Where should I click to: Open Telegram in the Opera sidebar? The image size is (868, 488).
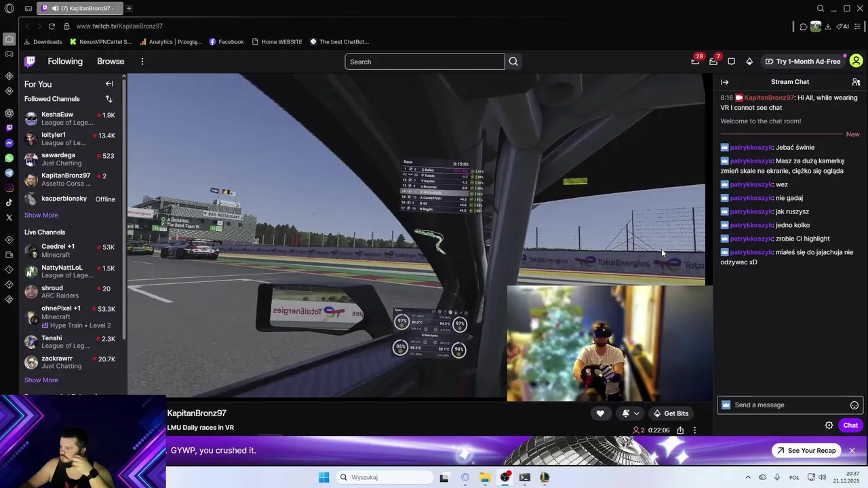click(9, 173)
